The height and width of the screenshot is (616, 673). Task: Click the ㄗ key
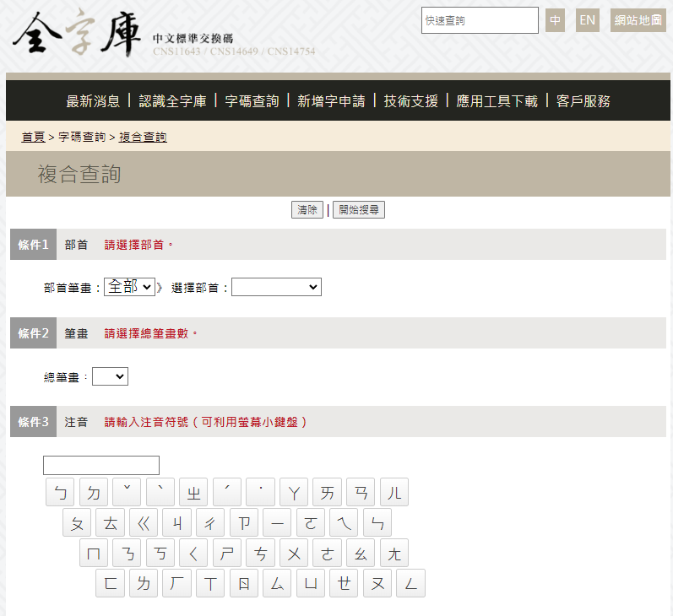point(244,522)
